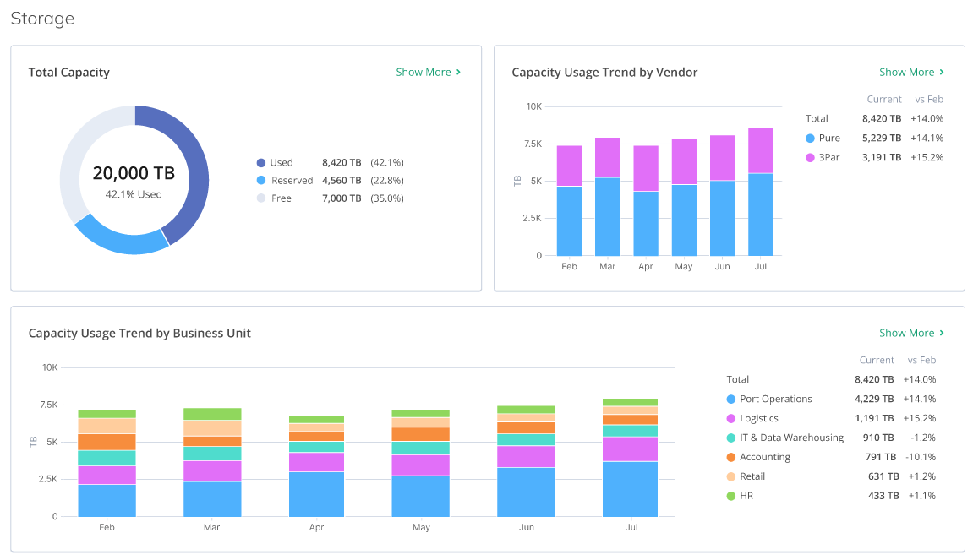Select Accounting segment of business unit Feb bar
973x560 pixels.
[x=107, y=442]
